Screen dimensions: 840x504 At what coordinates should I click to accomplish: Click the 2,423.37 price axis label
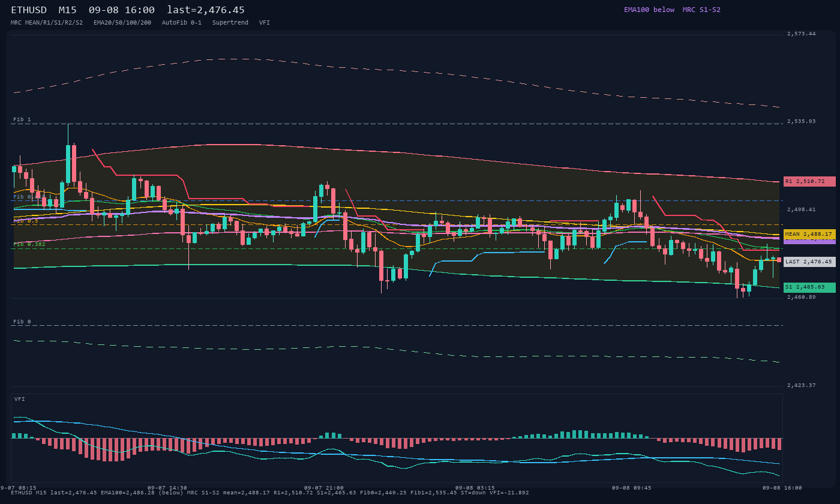click(x=802, y=385)
